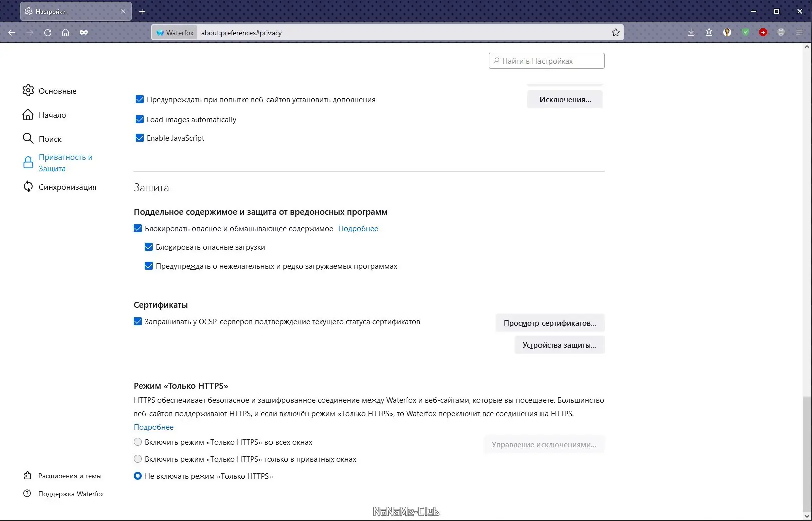Screen dimensions: 812x521
Task: Uncheck Enable JavaScript
Action: point(140,138)
